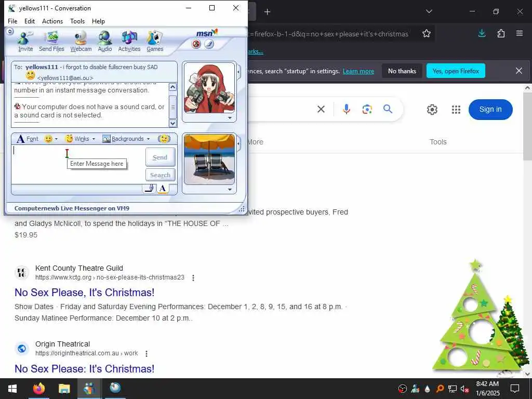Click contact name yellows111 in To field
The width and height of the screenshot is (532, 399).
42,67
